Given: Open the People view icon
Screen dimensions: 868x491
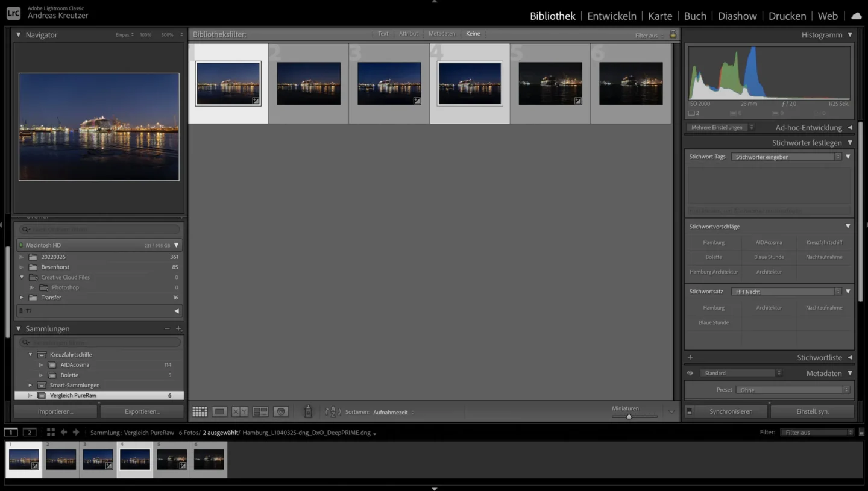Looking at the screenshot, I should 280,411.
